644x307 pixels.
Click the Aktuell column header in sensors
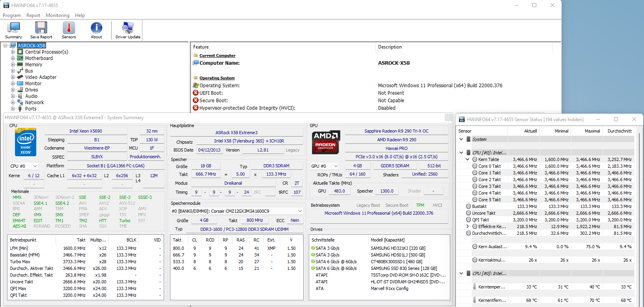524,131
